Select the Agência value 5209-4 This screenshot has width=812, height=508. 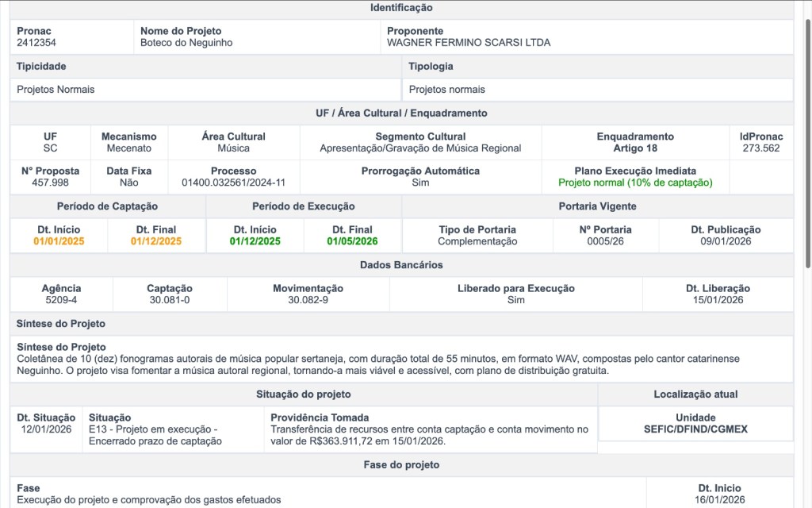pos(61,300)
